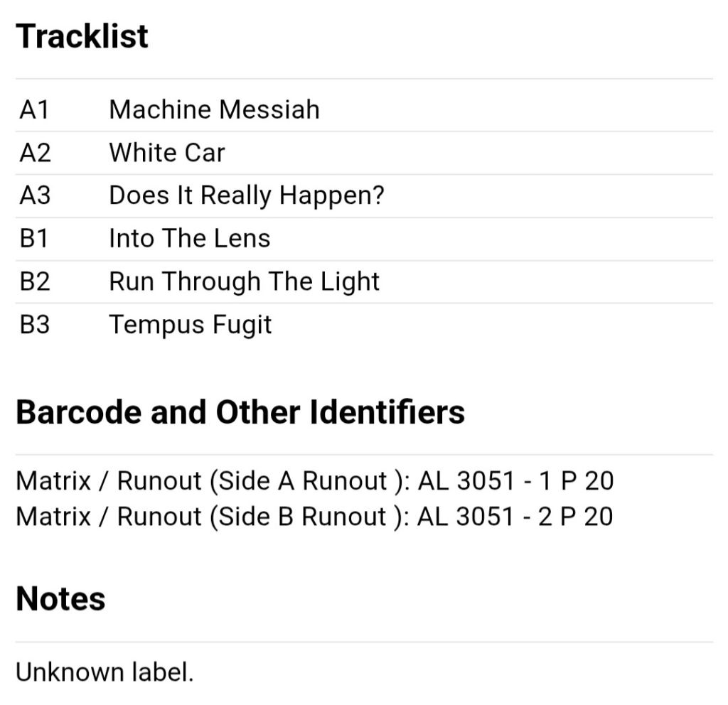Image resolution: width=728 pixels, height=705 pixels.
Task: Open the Run Through The Light track
Action: tap(245, 281)
